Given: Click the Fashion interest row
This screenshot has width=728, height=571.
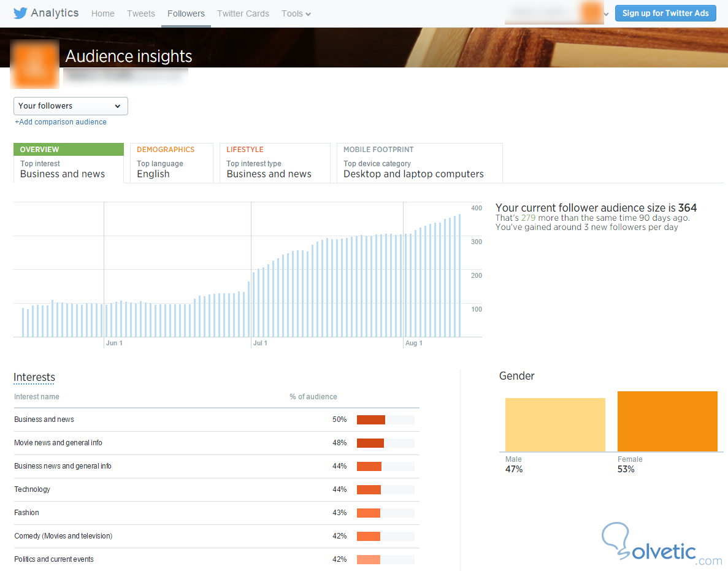Looking at the screenshot, I should pyautogui.click(x=216, y=513).
